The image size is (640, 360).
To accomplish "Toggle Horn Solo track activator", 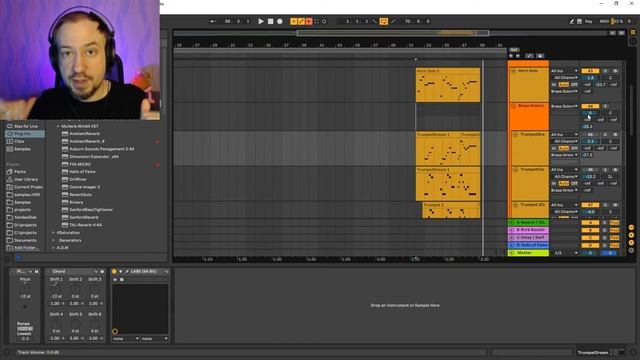I will click(x=590, y=71).
